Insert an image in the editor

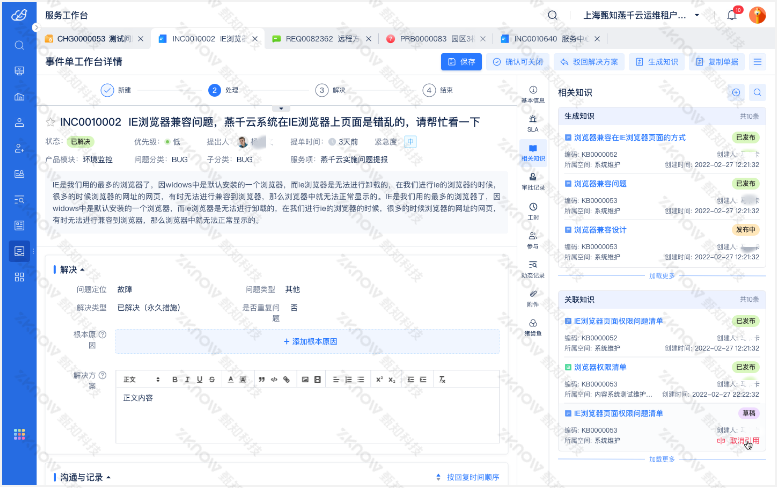pos(305,380)
